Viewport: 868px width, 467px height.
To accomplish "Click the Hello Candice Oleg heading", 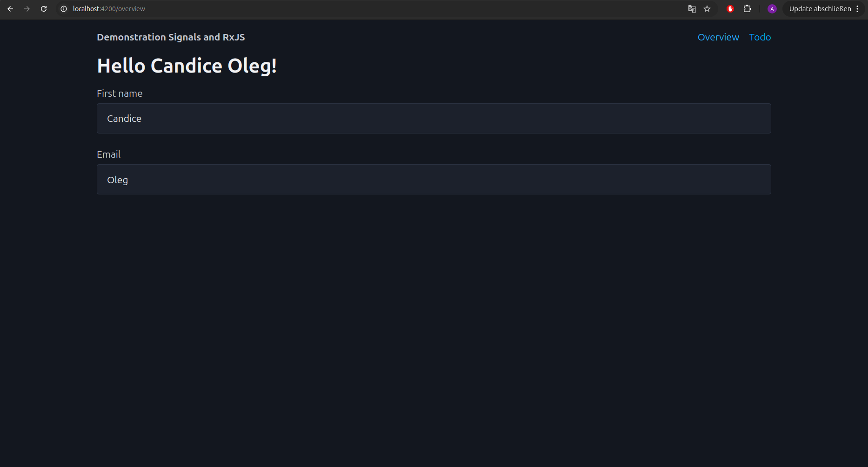I will [x=187, y=66].
